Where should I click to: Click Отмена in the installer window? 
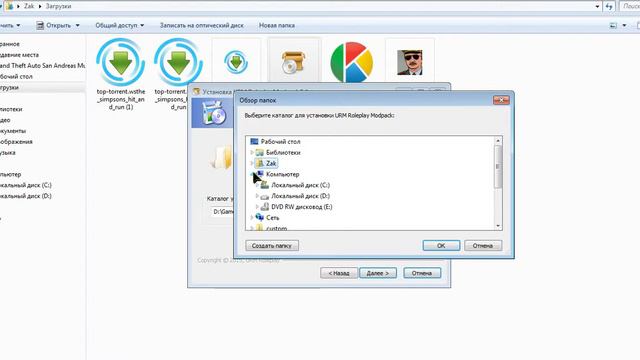click(x=422, y=273)
